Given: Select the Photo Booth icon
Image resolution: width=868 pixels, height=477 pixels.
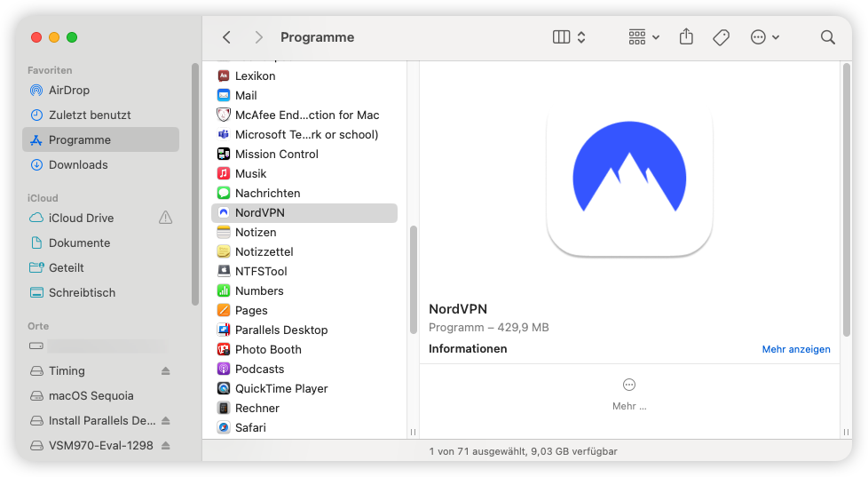Looking at the screenshot, I should [224, 350].
